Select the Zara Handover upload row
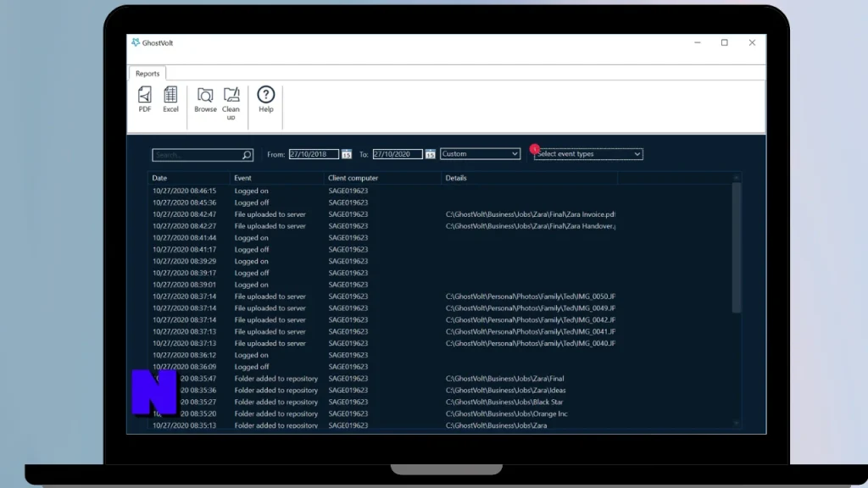The width and height of the screenshot is (868, 488). pyautogui.click(x=440, y=225)
